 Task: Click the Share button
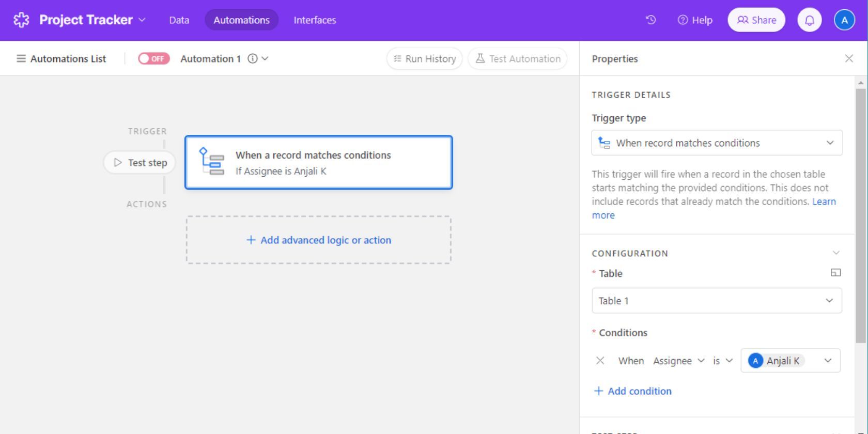[x=756, y=20]
